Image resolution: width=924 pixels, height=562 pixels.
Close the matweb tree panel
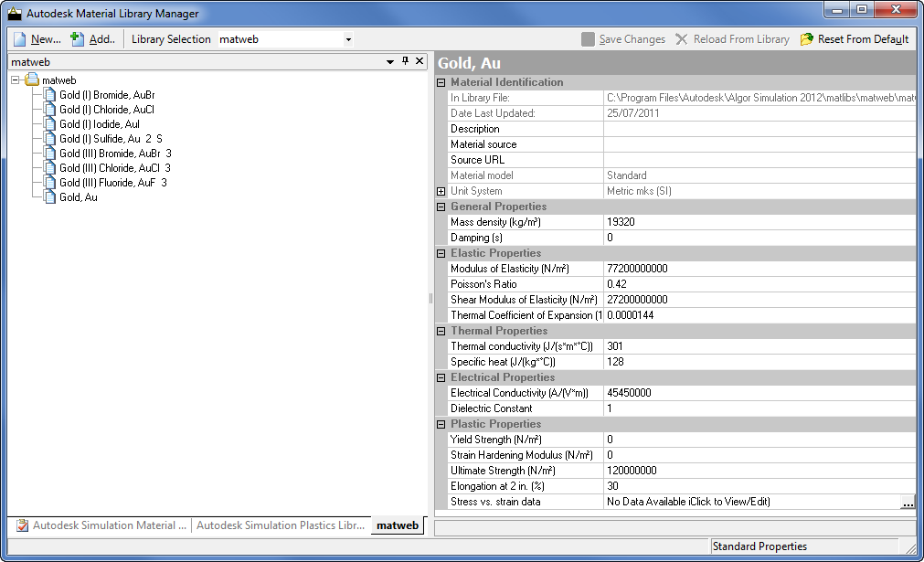pos(420,60)
